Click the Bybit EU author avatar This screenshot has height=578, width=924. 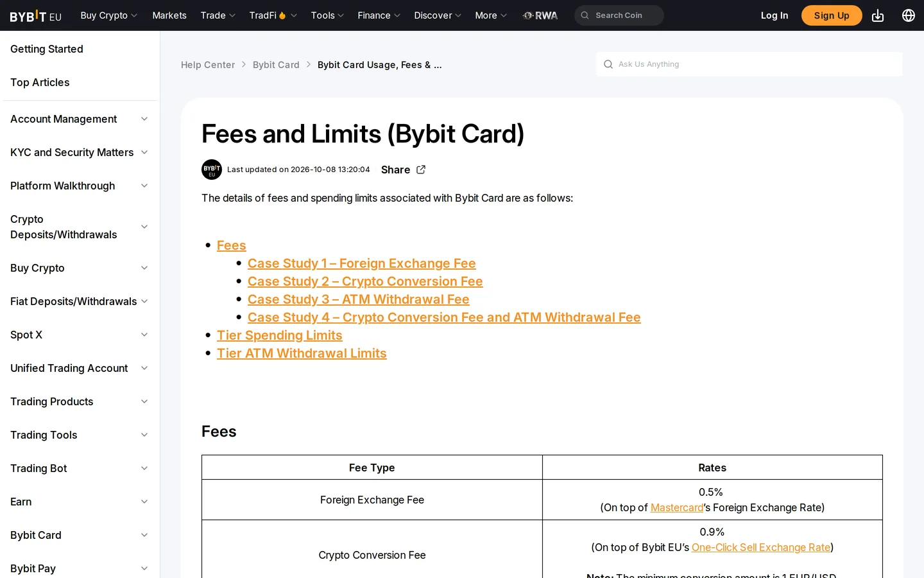click(x=212, y=170)
